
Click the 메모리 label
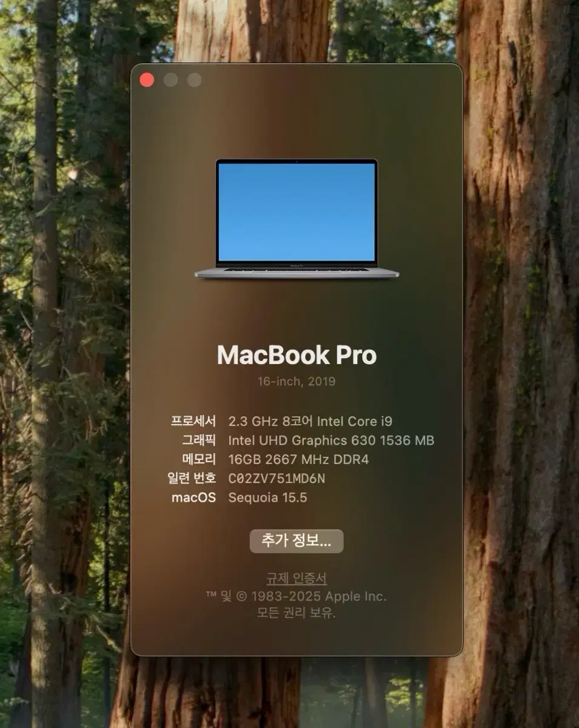click(x=199, y=459)
